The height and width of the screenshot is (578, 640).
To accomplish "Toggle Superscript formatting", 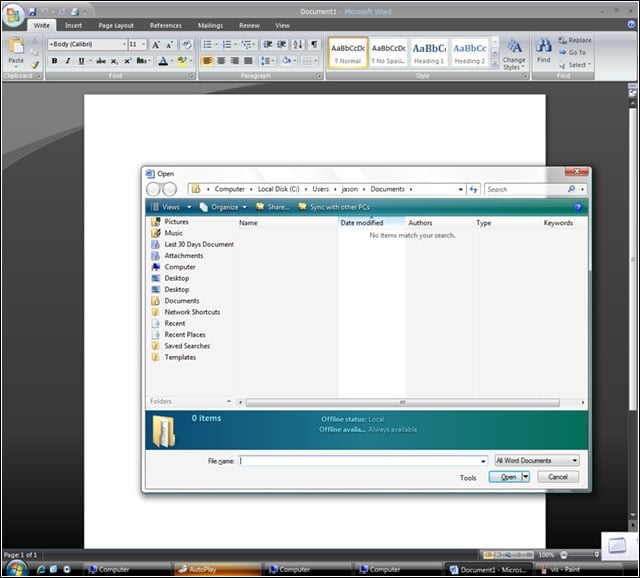I will point(127,61).
